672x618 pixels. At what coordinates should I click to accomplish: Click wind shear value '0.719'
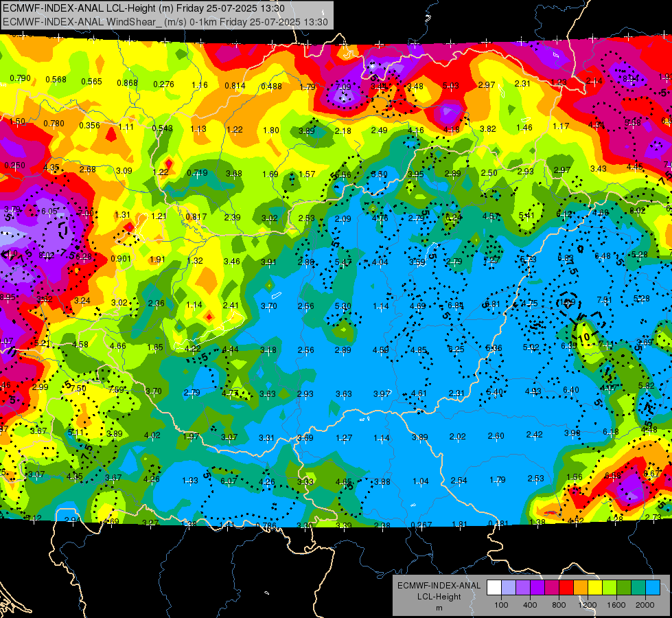point(197,173)
